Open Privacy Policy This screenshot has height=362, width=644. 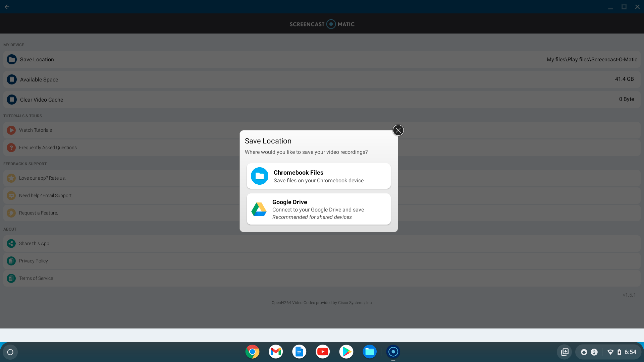[x=322, y=261]
